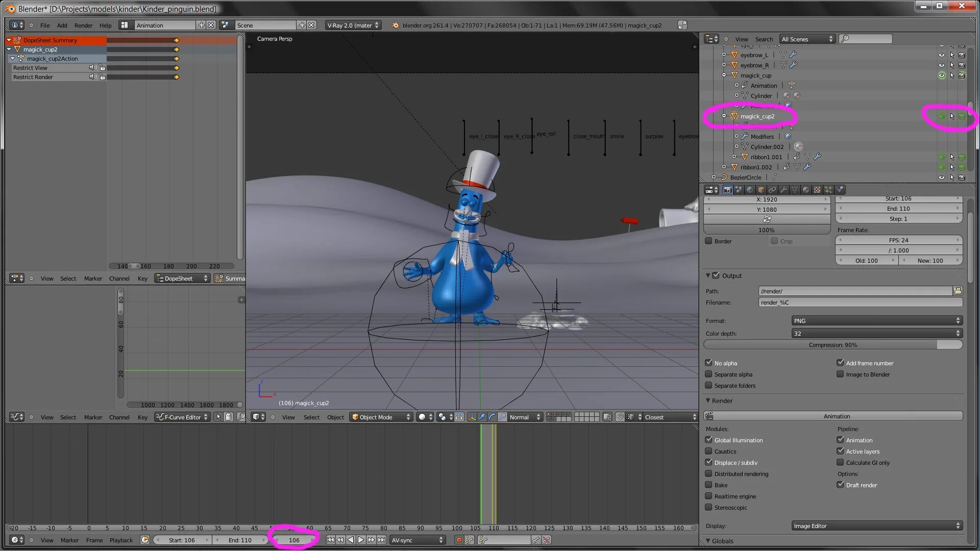Image resolution: width=980 pixels, height=551 pixels.
Task: Toggle No alpha checkbox in output settings
Action: (709, 362)
